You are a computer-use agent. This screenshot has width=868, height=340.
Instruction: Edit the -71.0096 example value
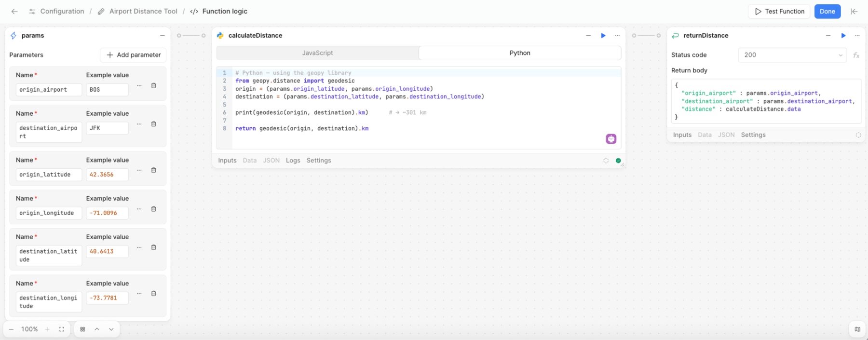[107, 213]
